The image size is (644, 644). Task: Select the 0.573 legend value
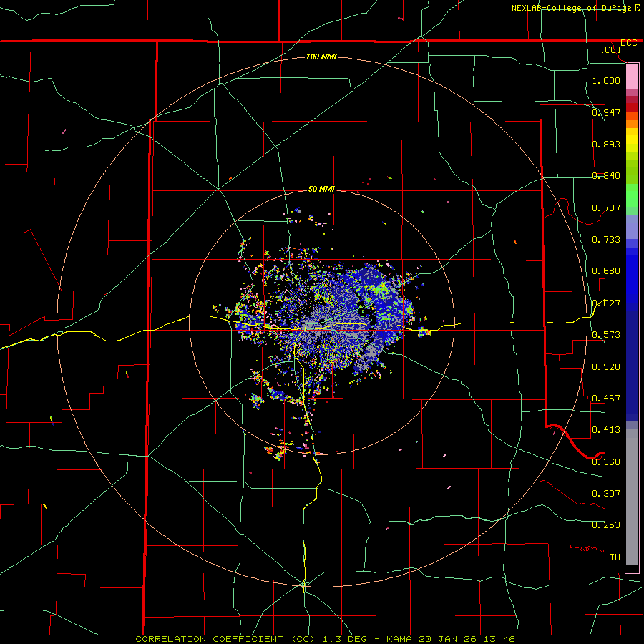click(606, 335)
